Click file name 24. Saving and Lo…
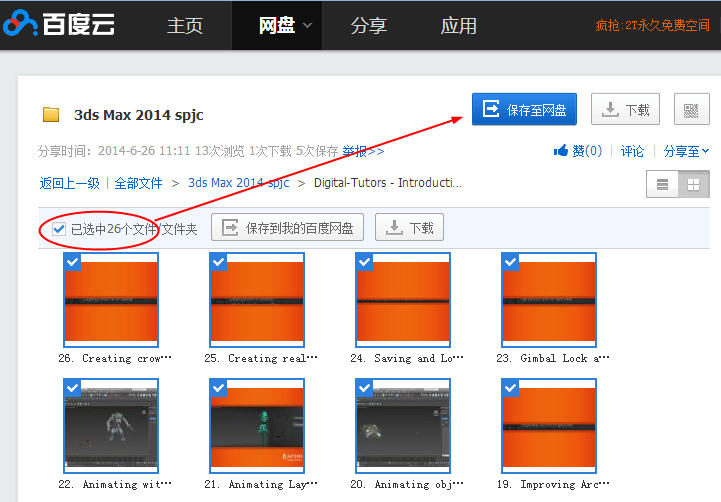The height and width of the screenshot is (502, 721). click(x=406, y=358)
